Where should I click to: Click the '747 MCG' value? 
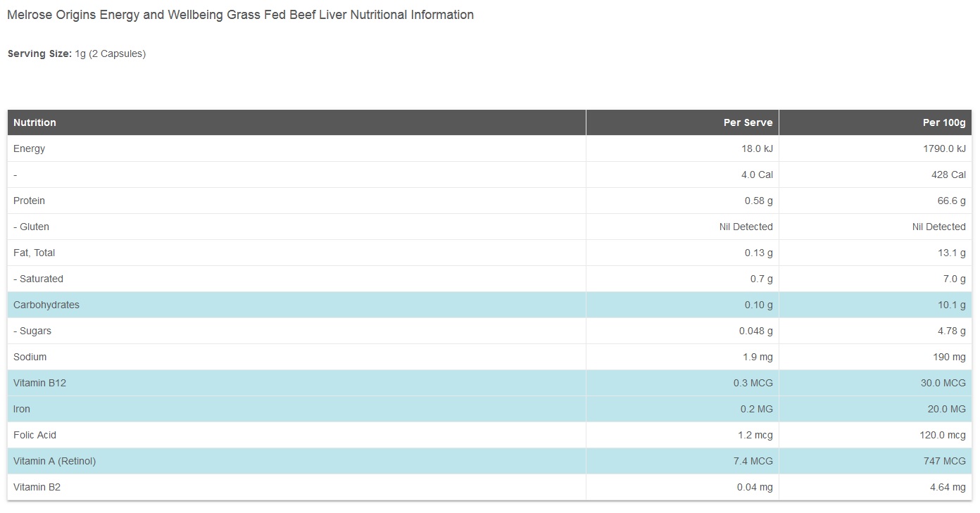[946, 461]
